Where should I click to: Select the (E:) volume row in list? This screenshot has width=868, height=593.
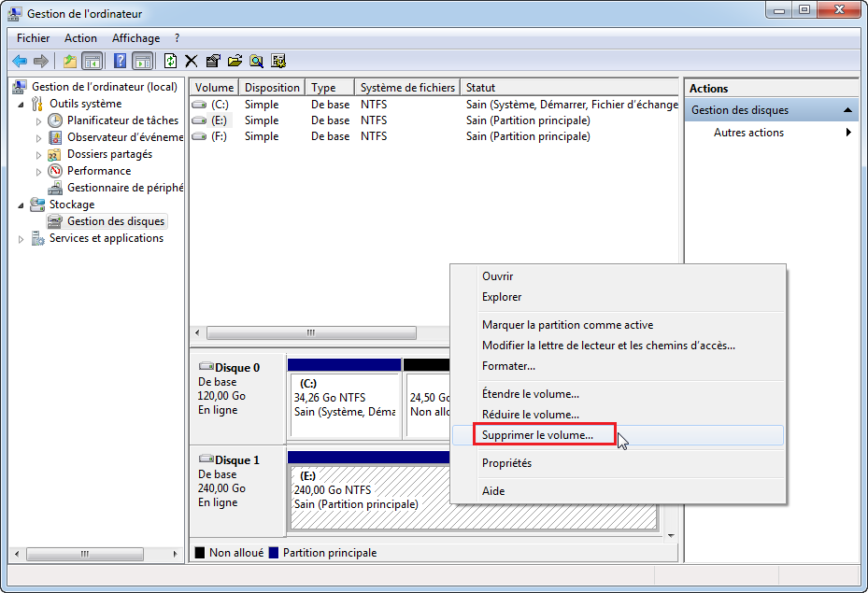point(434,120)
